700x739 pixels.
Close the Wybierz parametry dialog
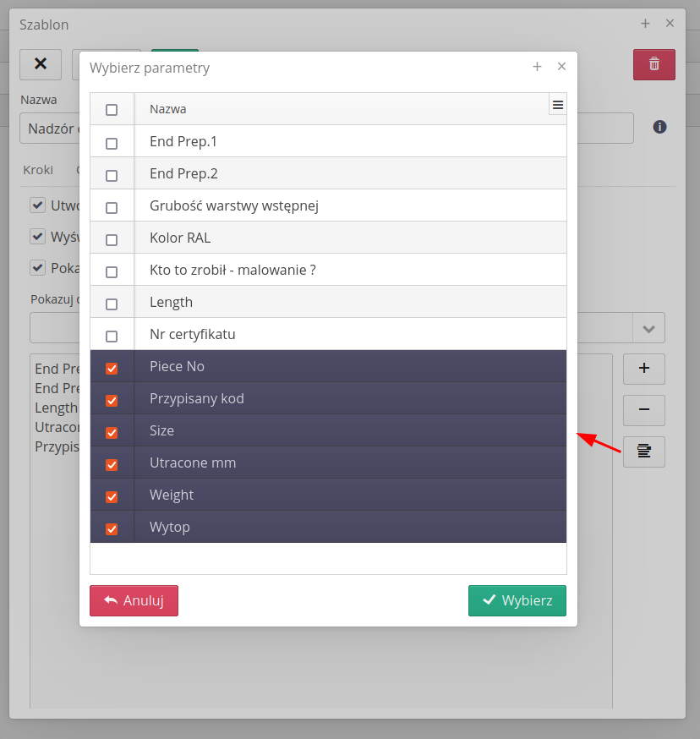(561, 67)
